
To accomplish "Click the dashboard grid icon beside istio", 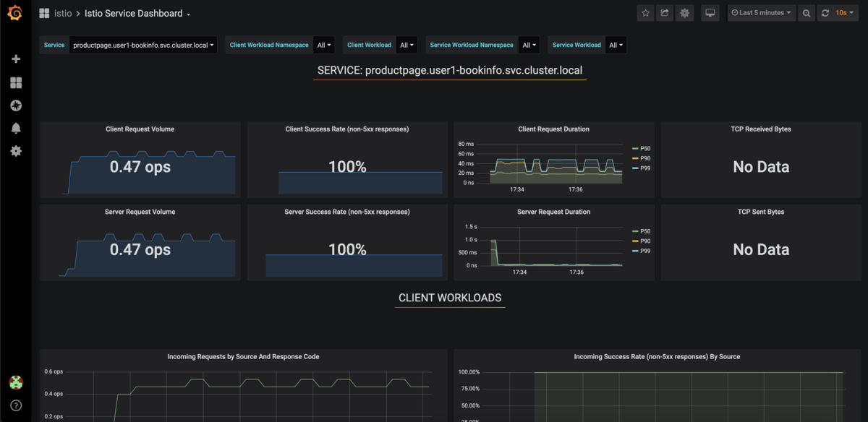I will [44, 13].
